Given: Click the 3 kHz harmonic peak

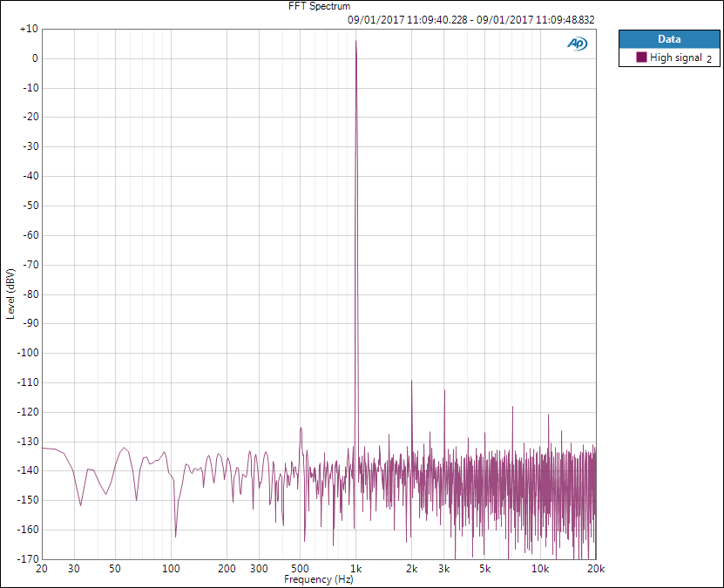Looking at the screenshot, I should (x=444, y=391).
